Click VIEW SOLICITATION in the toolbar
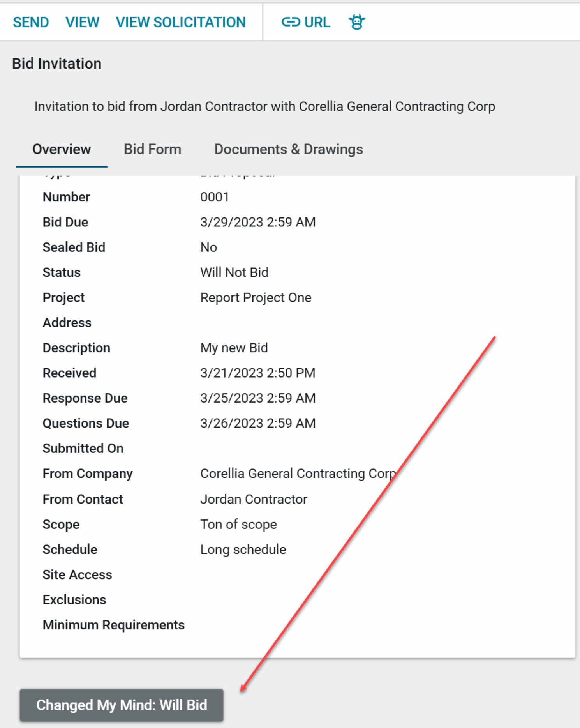580x728 pixels. 181,22
